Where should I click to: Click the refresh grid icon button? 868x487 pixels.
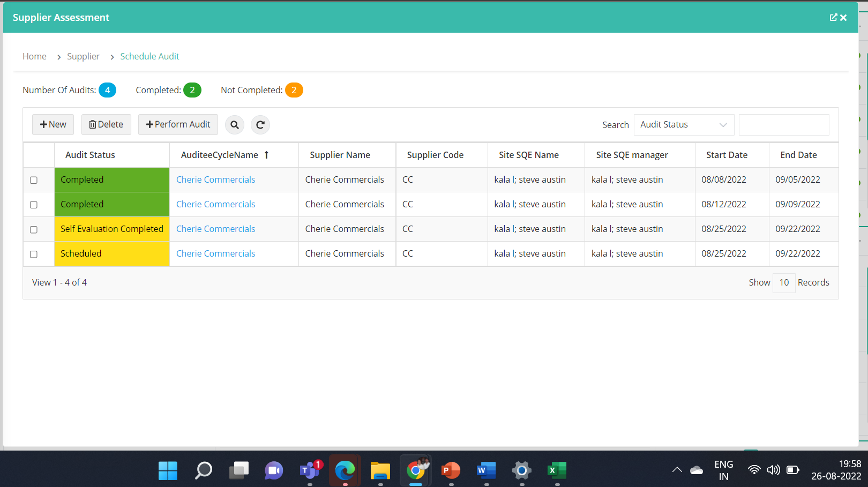260,125
